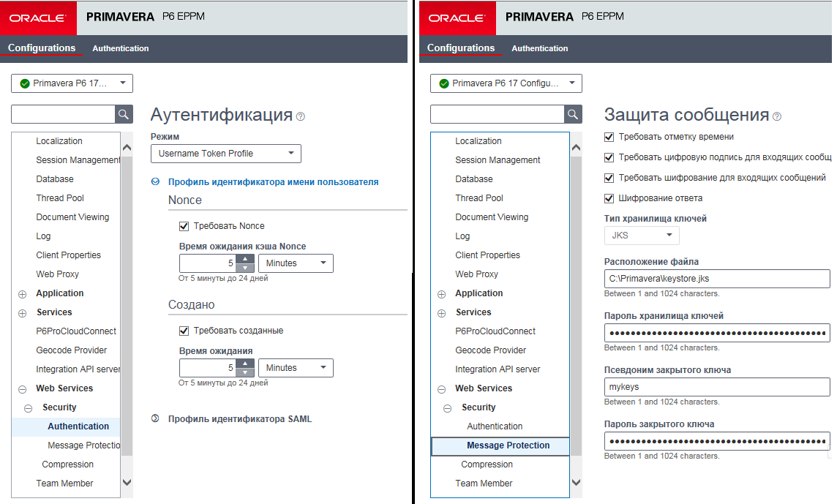Open Authentication tab in right window header
This screenshot has height=504, width=837.
(540, 48)
